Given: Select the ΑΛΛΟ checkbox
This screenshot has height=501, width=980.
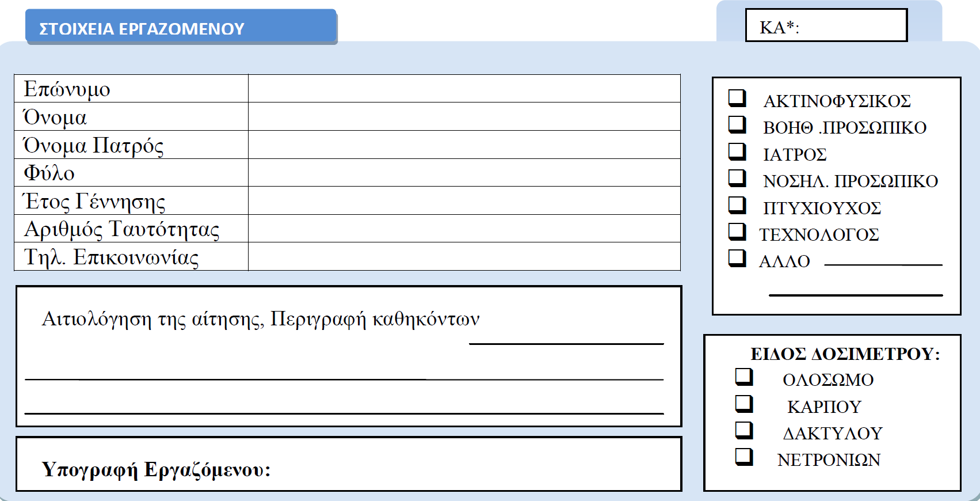Looking at the screenshot, I should coord(737,258).
